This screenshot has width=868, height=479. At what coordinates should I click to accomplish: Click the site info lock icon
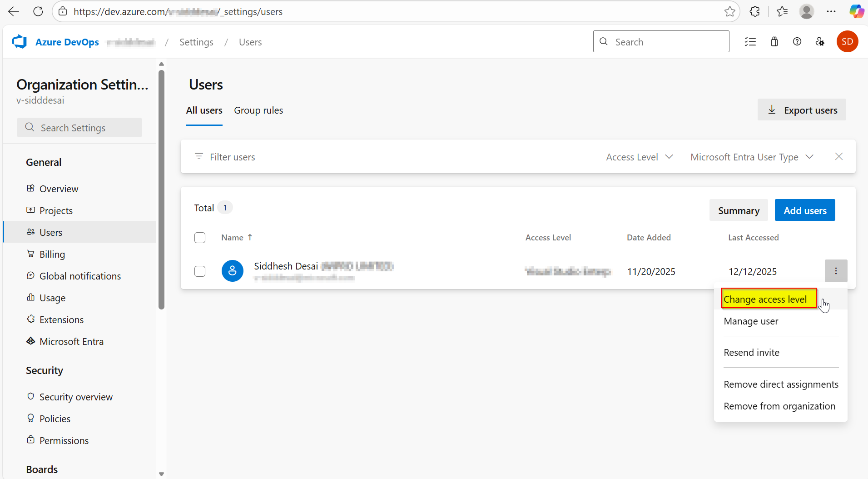click(x=63, y=11)
